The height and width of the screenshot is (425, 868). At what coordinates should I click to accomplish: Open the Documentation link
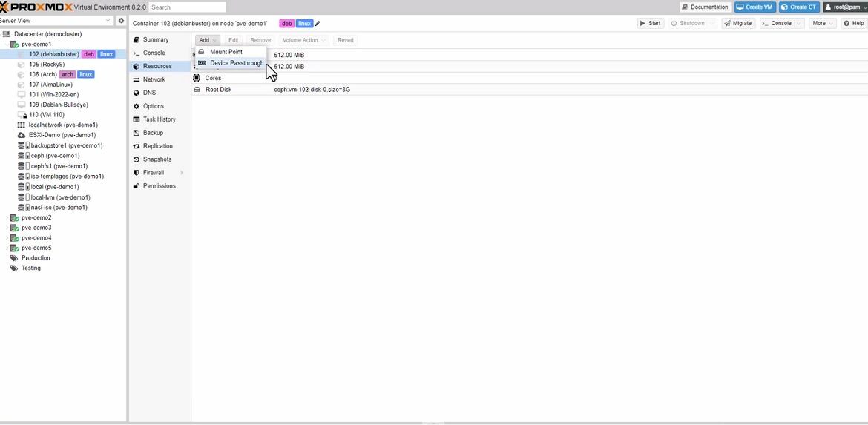pos(706,7)
